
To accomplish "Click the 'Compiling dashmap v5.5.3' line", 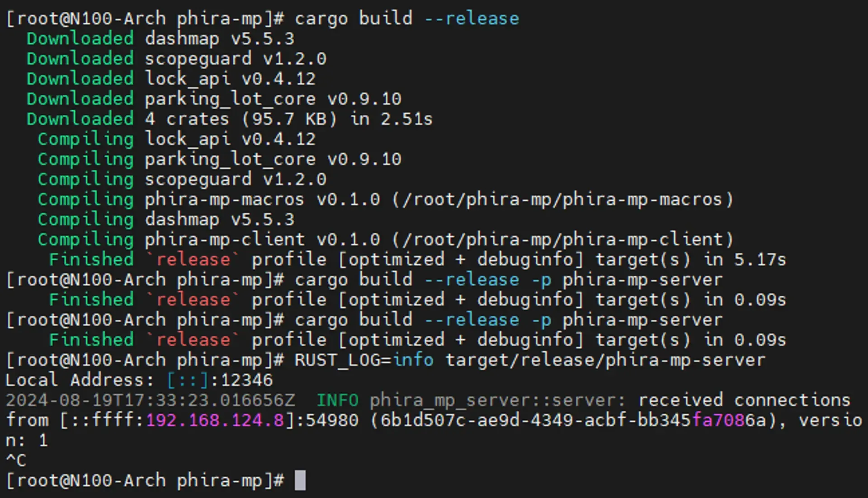I will click(166, 220).
